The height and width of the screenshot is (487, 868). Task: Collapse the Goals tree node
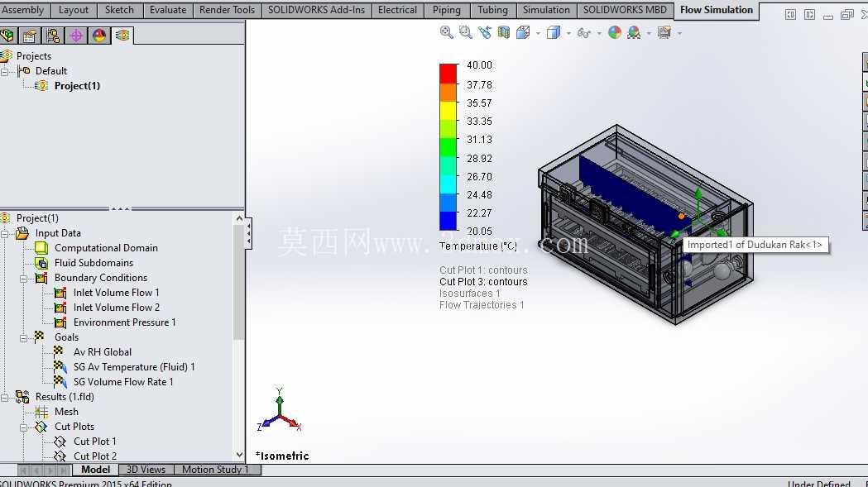point(24,338)
